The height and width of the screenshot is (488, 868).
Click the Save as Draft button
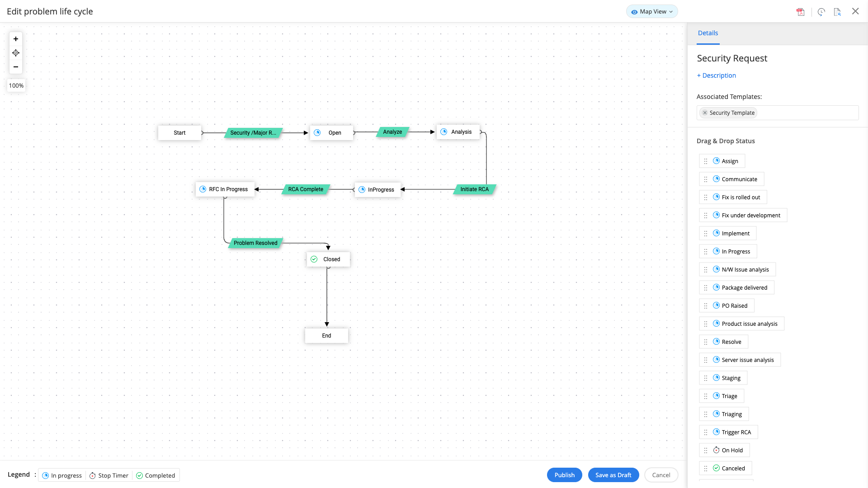point(613,475)
